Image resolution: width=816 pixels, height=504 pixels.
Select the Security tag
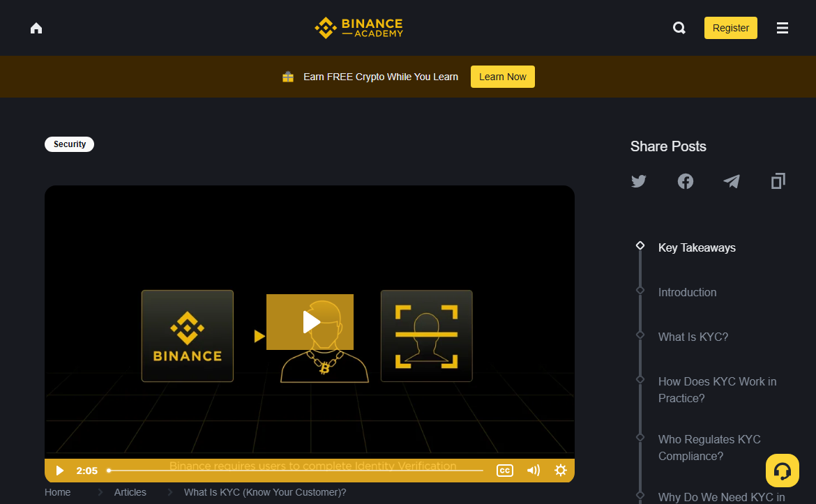(69, 144)
